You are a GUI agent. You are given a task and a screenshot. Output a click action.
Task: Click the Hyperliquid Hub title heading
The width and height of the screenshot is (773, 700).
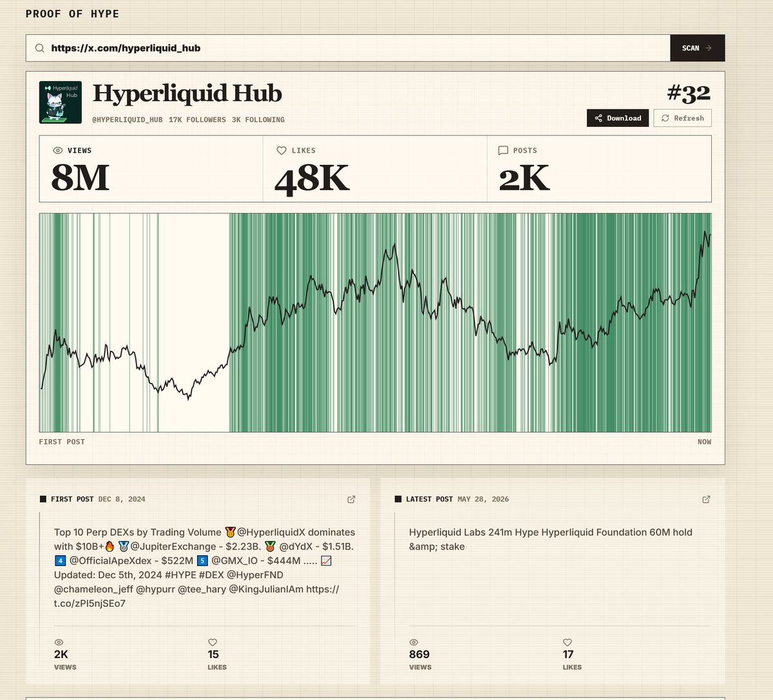(x=187, y=94)
